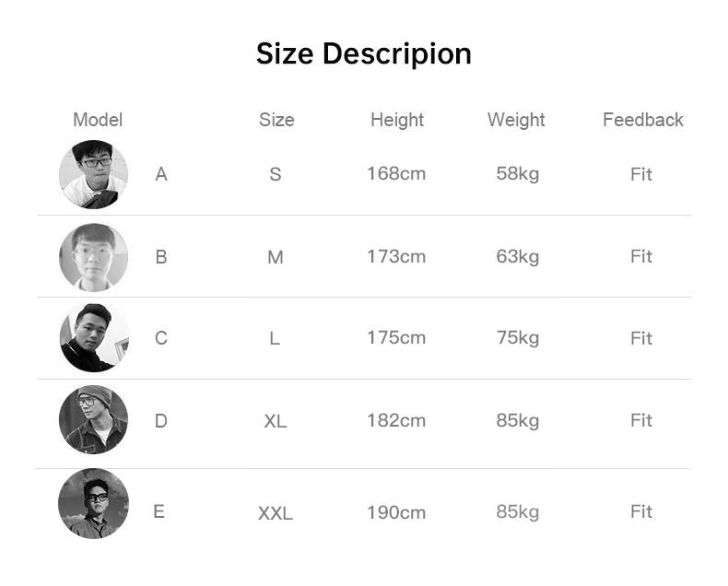Click the 168cm height value
Viewport: 728px width, 586px height.
pyautogui.click(x=396, y=173)
